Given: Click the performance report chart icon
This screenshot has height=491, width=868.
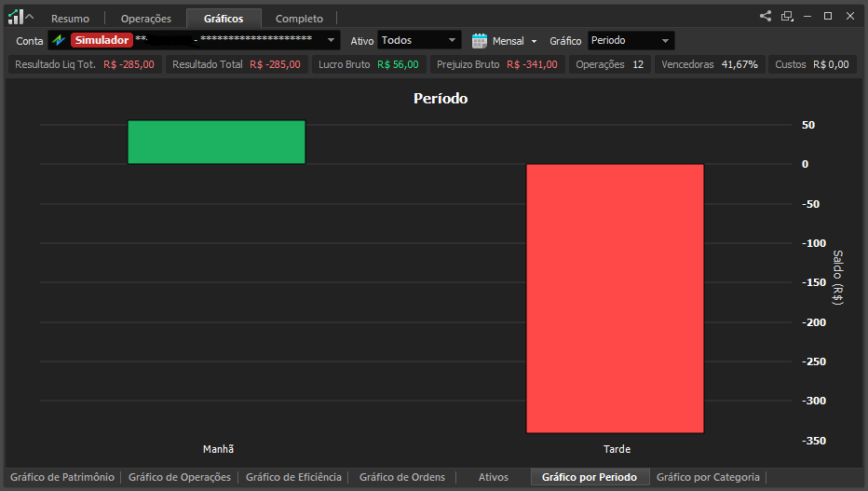Looking at the screenshot, I should (16, 17).
